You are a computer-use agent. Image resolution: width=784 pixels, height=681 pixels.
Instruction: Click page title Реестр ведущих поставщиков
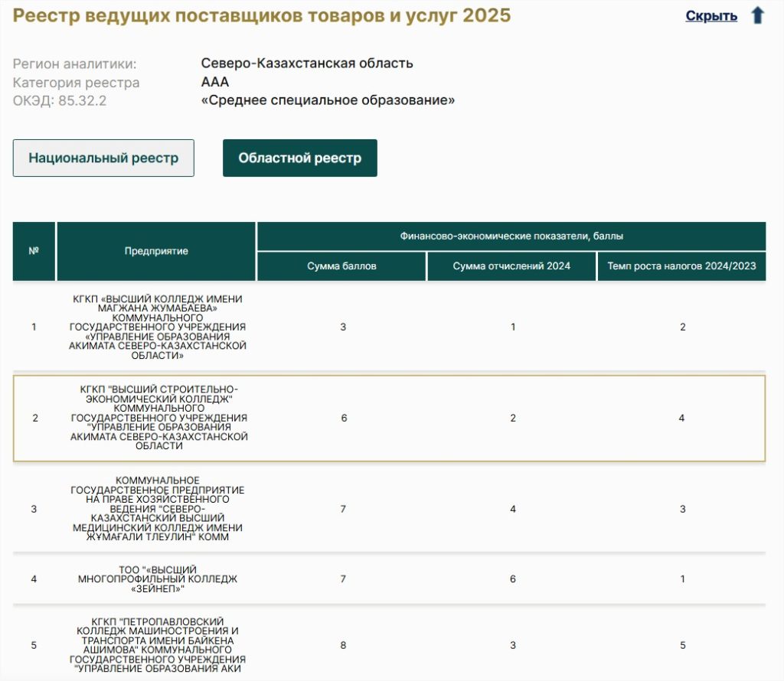[262, 15]
